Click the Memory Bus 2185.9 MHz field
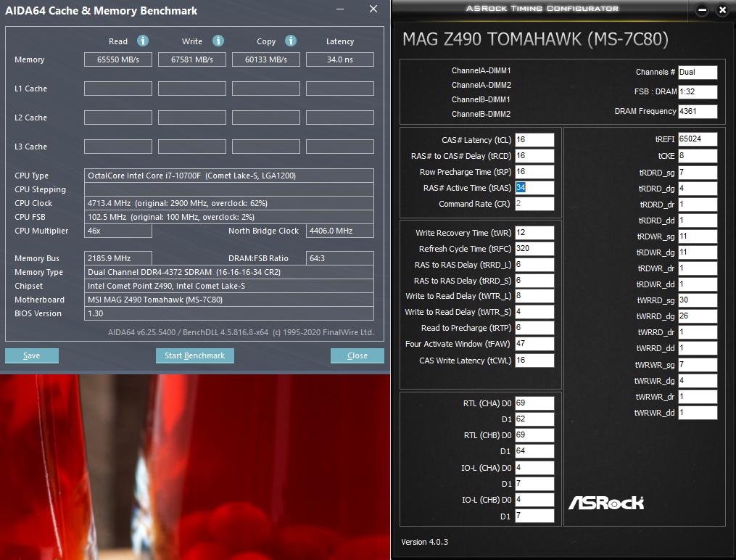This screenshot has height=560, width=736. click(118, 258)
